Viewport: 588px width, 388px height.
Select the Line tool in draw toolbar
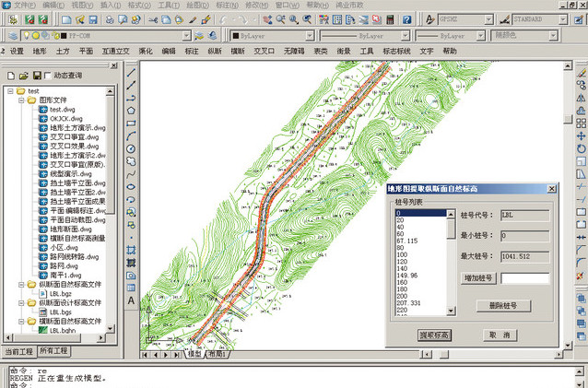[x=131, y=72]
